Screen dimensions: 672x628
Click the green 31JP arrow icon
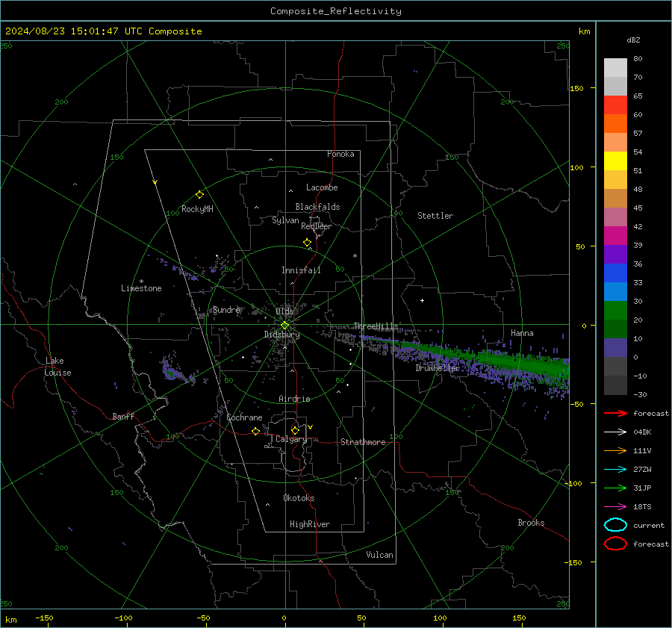click(x=615, y=488)
